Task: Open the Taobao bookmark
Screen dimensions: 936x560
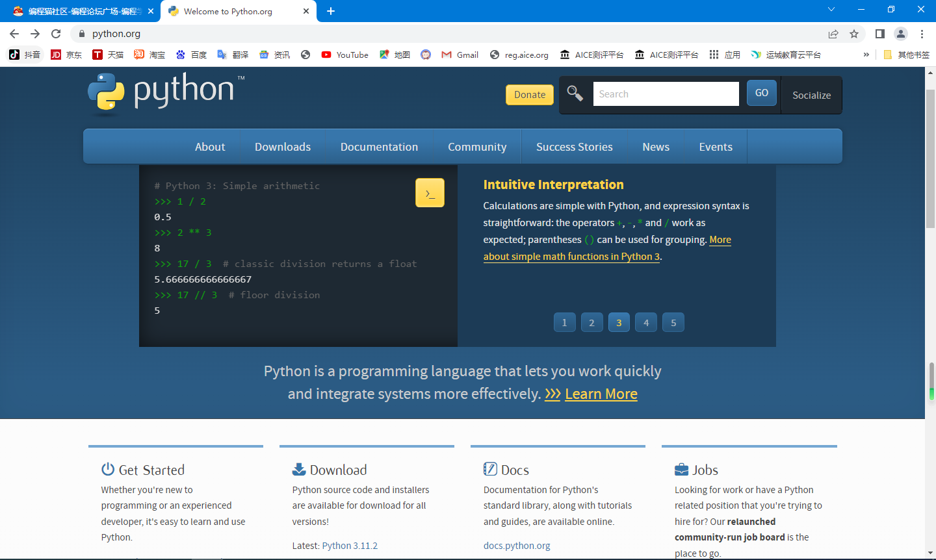Action: click(149, 55)
